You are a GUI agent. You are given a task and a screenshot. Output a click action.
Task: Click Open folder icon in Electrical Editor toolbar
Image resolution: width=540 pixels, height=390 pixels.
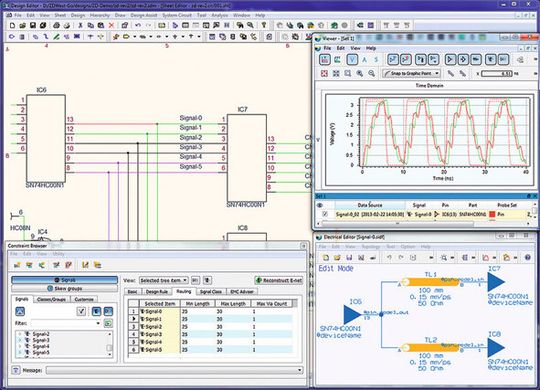(x=337, y=257)
